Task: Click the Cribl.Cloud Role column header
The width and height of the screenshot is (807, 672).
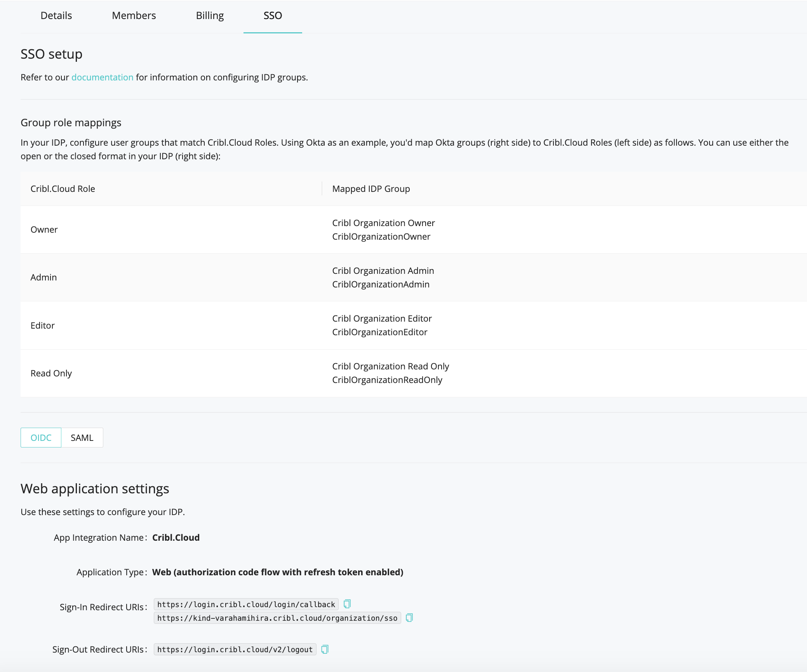Action: pyautogui.click(x=63, y=188)
